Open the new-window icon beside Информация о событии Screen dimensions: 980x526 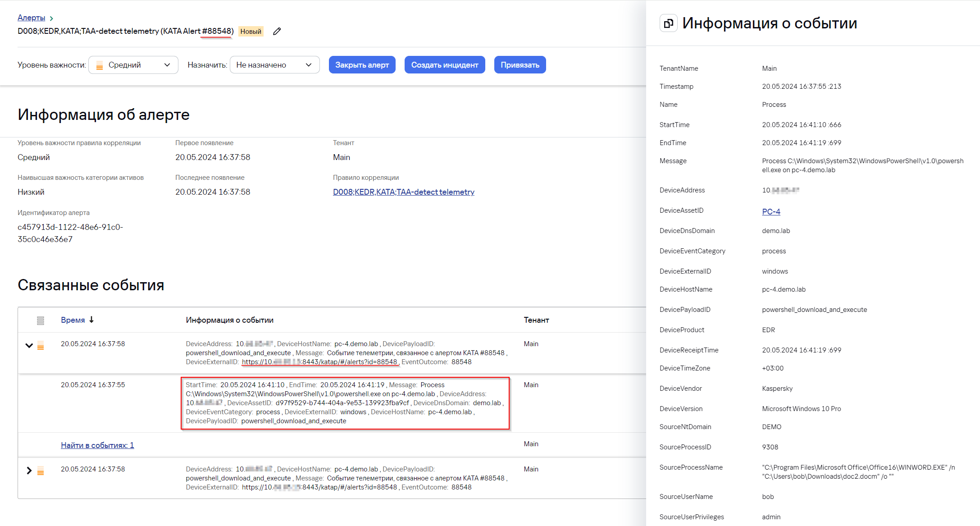(x=669, y=23)
